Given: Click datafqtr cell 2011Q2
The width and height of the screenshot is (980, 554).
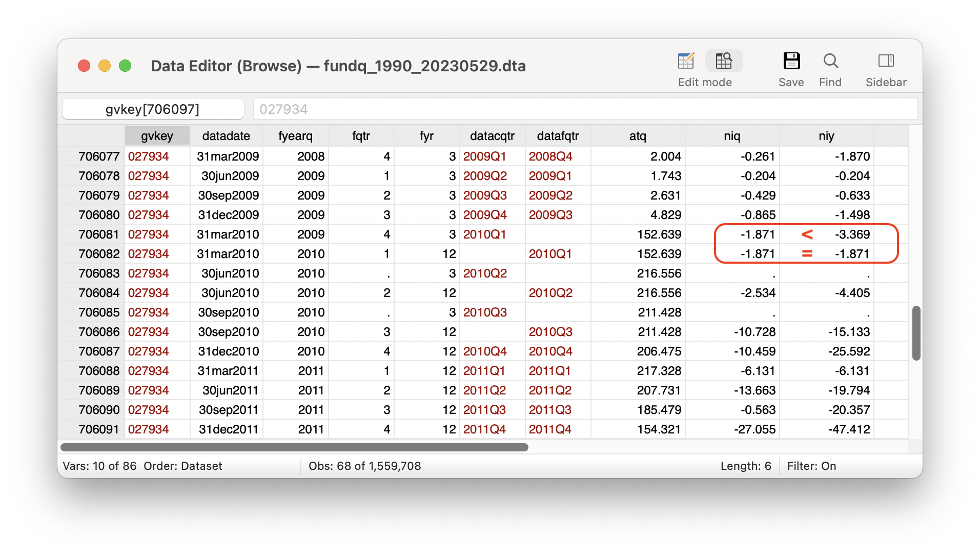Looking at the screenshot, I should [558, 390].
